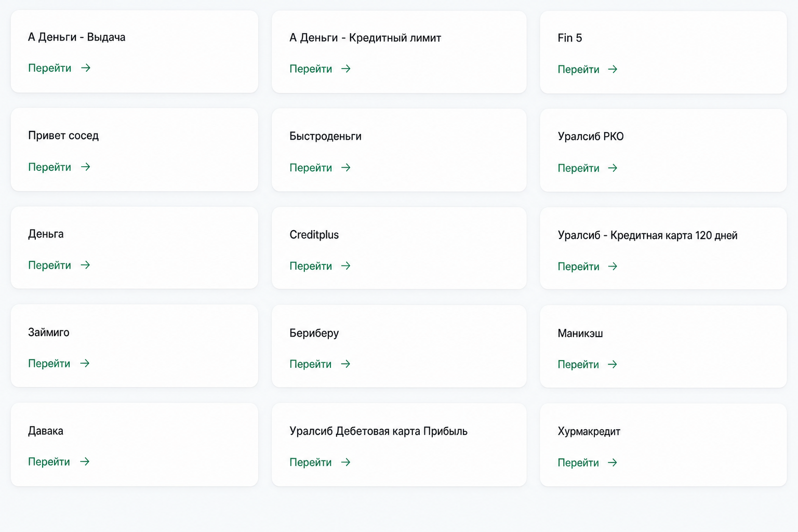Click the arrow icon under Хурмакредит
The image size is (798, 532).
coord(613,462)
